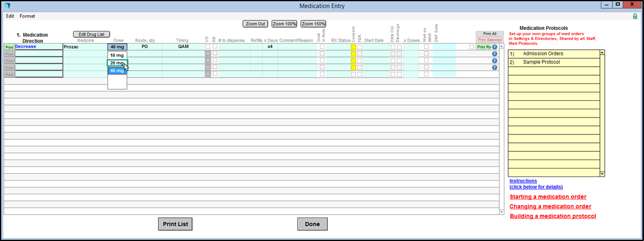Open the Starting a medication order link
The image size is (644, 241).
click(x=547, y=197)
